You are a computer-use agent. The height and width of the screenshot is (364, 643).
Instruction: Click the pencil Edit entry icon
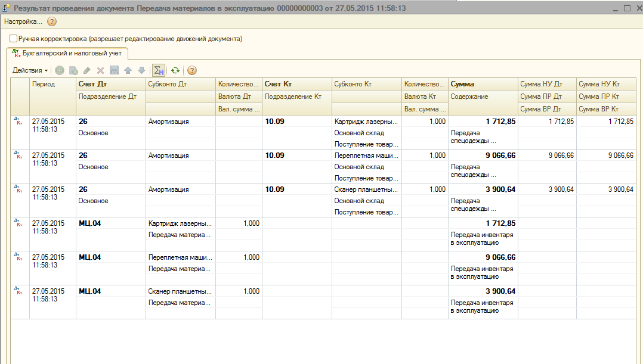pyautogui.click(x=86, y=70)
